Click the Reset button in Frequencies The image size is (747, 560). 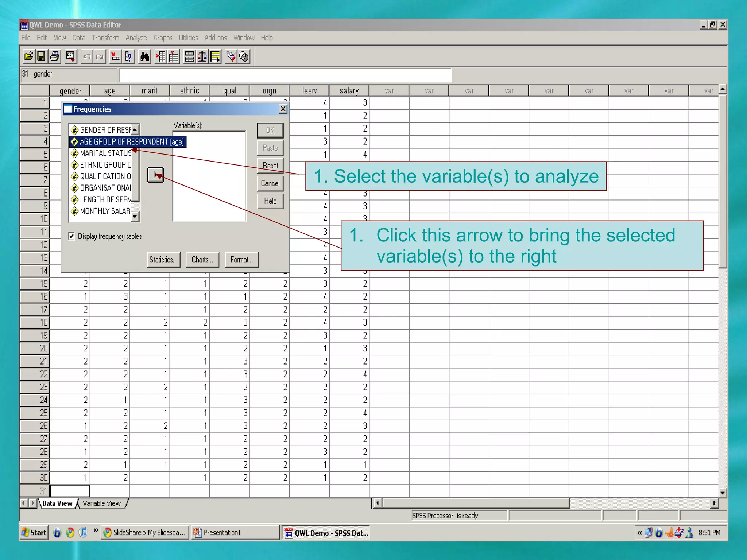[270, 166]
